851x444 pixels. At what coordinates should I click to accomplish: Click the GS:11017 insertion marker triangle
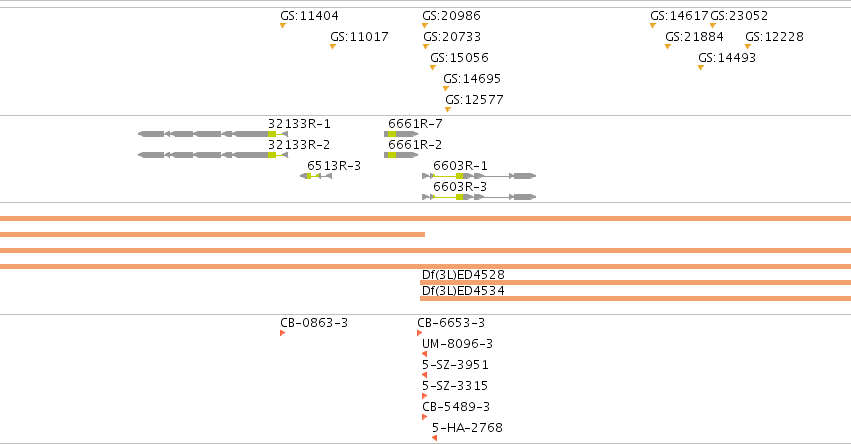(x=333, y=47)
